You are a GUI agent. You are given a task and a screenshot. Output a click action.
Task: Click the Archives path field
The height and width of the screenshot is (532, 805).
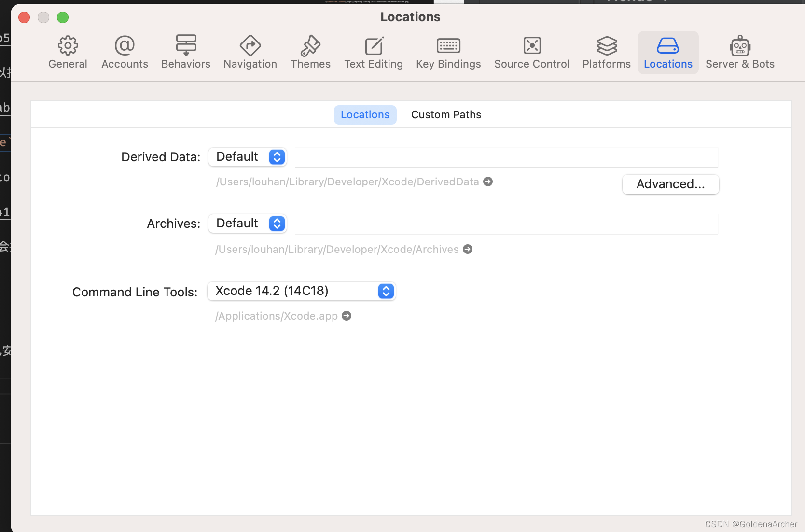pos(507,224)
